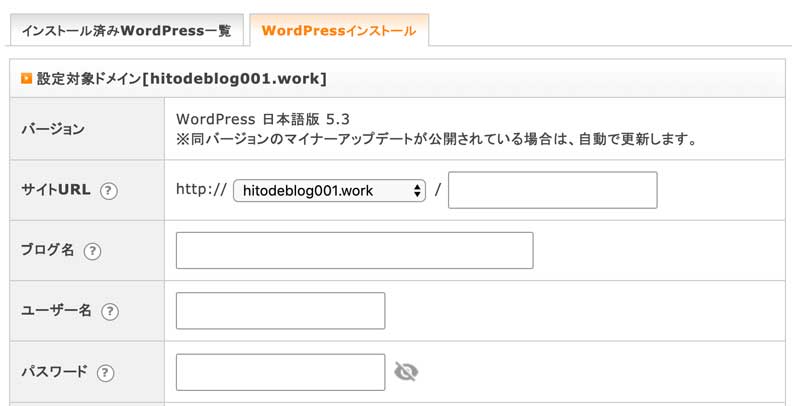Show help for the ユーザー名 field

pyautogui.click(x=110, y=311)
